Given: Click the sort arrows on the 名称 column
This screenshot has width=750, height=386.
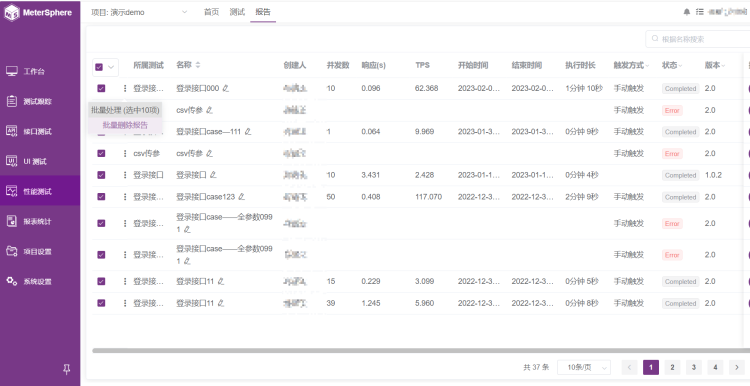Looking at the screenshot, I should [198, 65].
